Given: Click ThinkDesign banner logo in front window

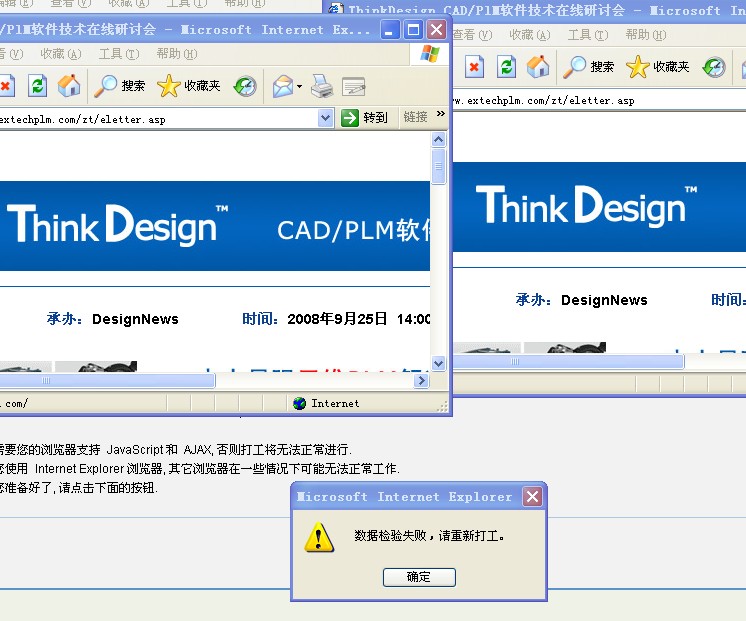Looking at the screenshot, I should [x=117, y=224].
